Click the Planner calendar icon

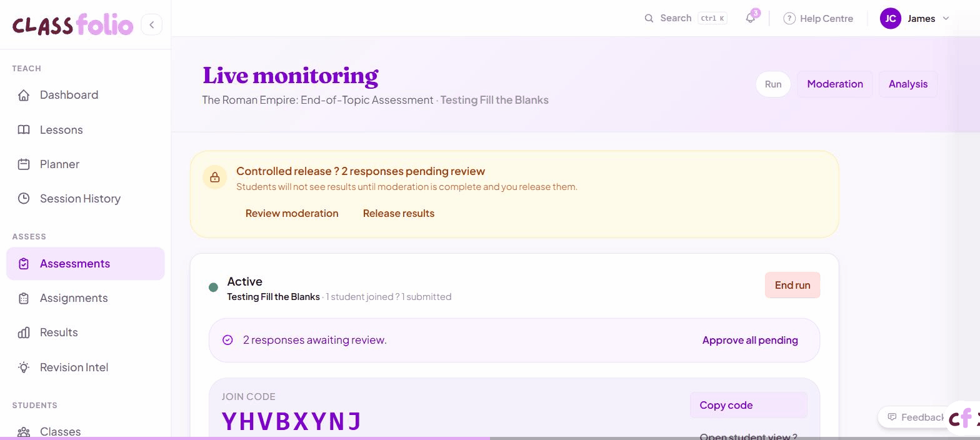click(24, 164)
